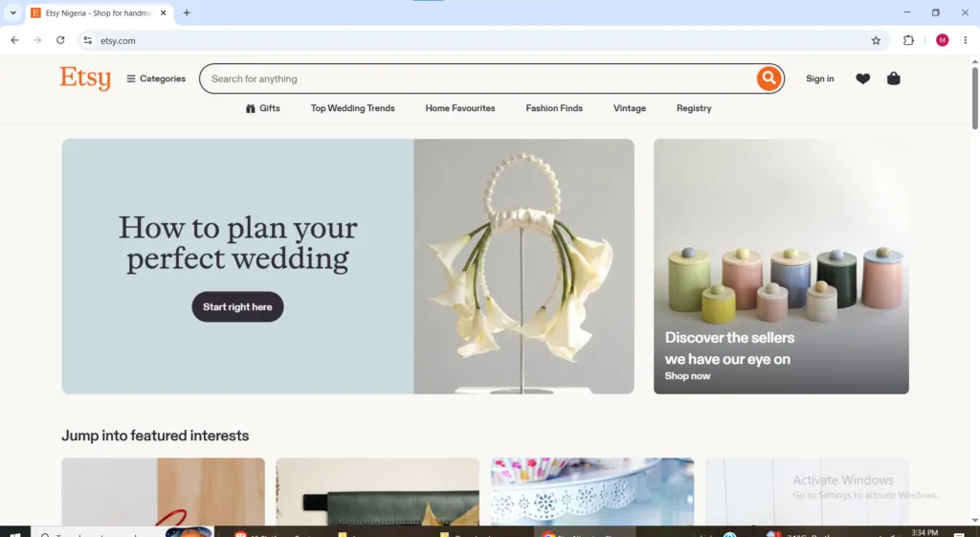This screenshot has width=980, height=537.
Task: Open the Favourites heart icon
Action: [x=862, y=78]
